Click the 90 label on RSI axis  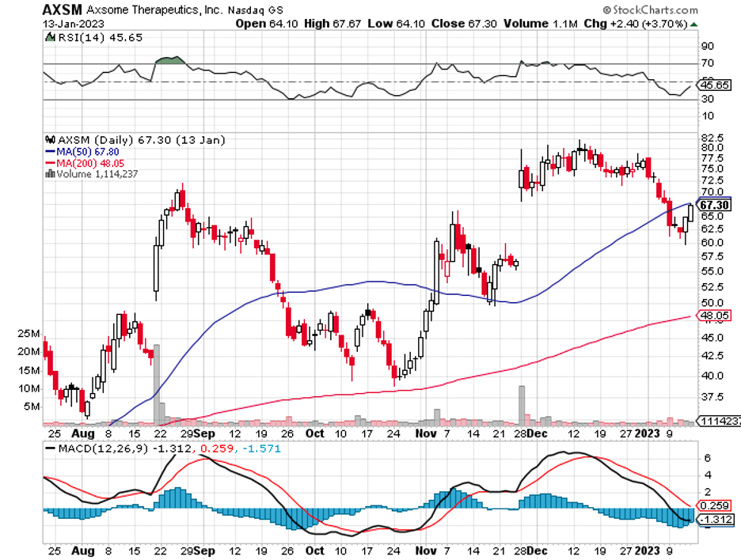click(x=708, y=47)
